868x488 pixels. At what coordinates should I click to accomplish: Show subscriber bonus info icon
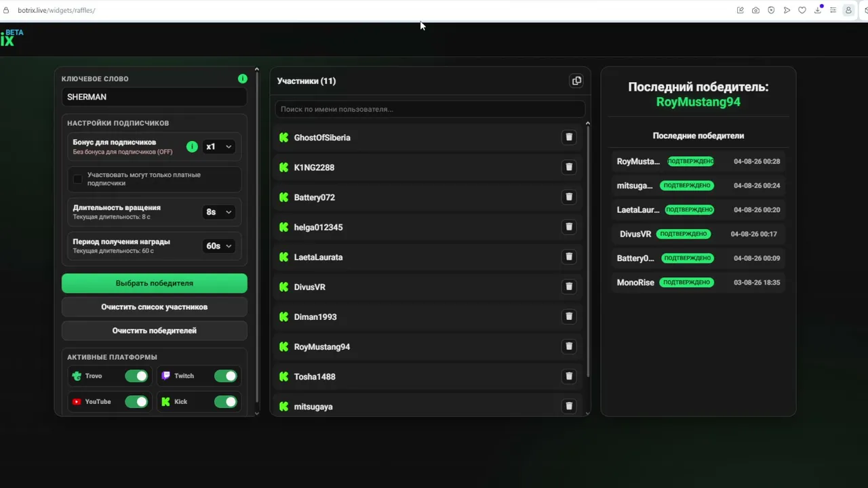(x=192, y=146)
